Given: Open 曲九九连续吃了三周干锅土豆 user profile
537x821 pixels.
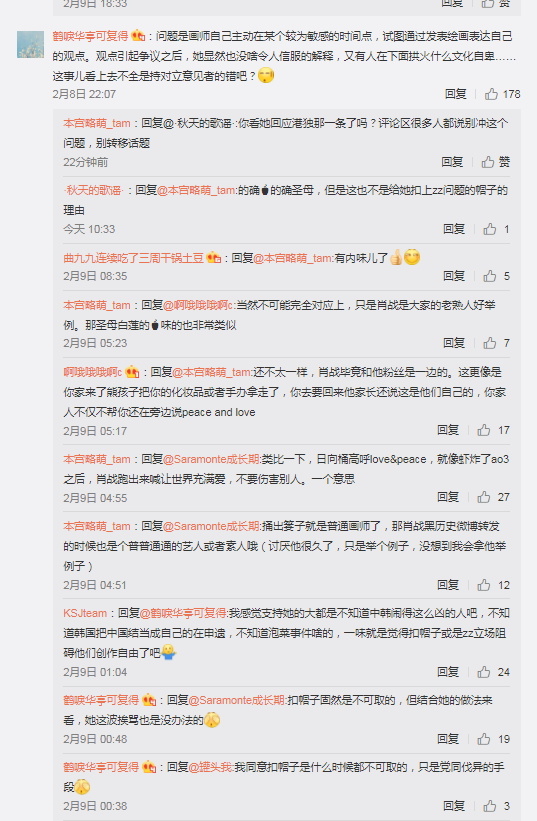Looking at the screenshot, I should [x=133, y=258].
